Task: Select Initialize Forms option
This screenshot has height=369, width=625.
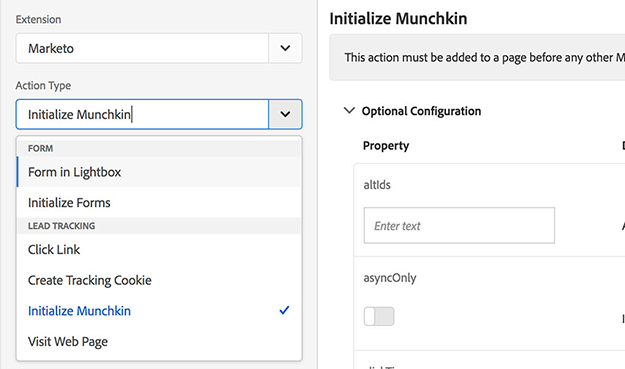Action: pos(159,202)
